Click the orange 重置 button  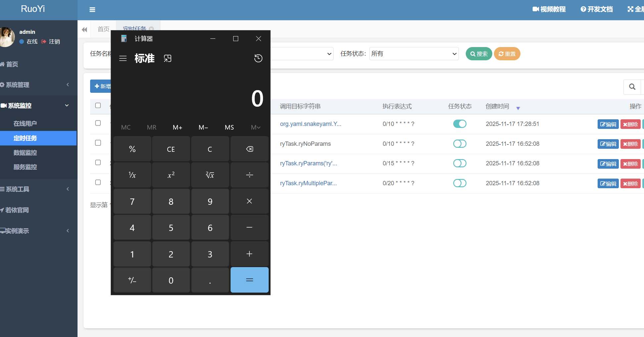(507, 54)
